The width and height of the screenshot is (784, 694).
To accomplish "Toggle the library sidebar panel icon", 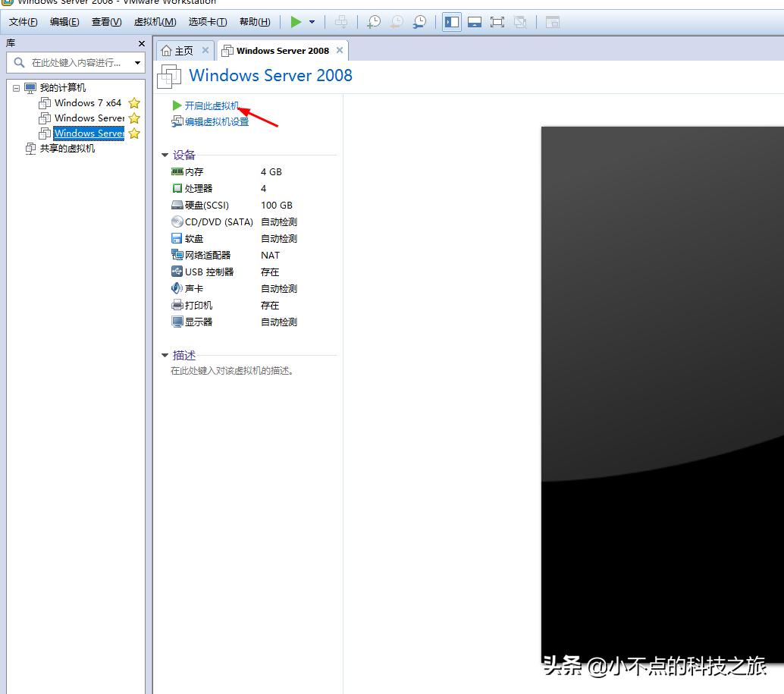I will tap(451, 21).
